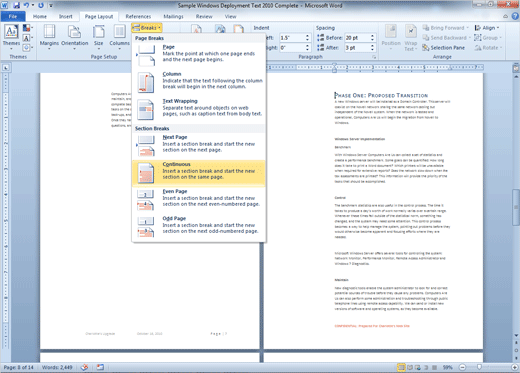Open Word Help question mark

tap(515, 16)
